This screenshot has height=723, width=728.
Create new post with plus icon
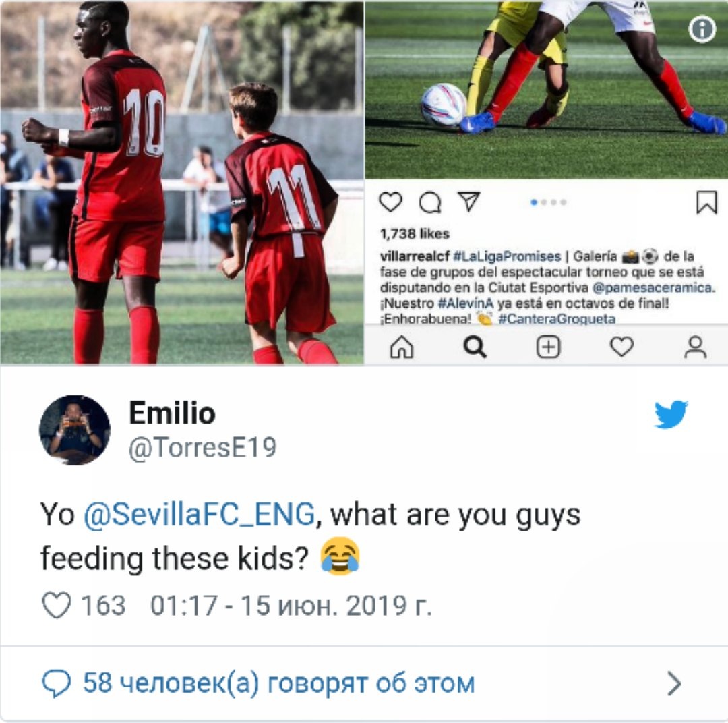click(x=548, y=347)
